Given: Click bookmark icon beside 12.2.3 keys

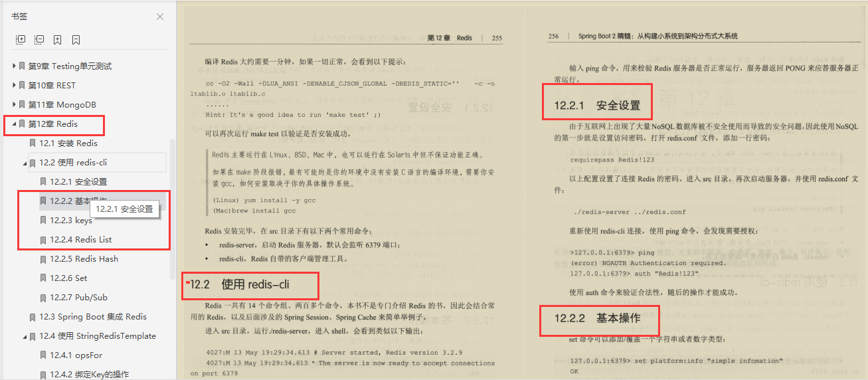Looking at the screenshot, I should pyautogui.click(x=43, y=221).
